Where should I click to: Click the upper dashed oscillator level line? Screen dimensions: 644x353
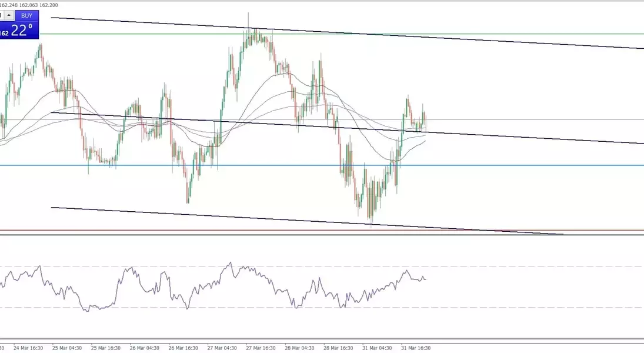tap(500, 267)
